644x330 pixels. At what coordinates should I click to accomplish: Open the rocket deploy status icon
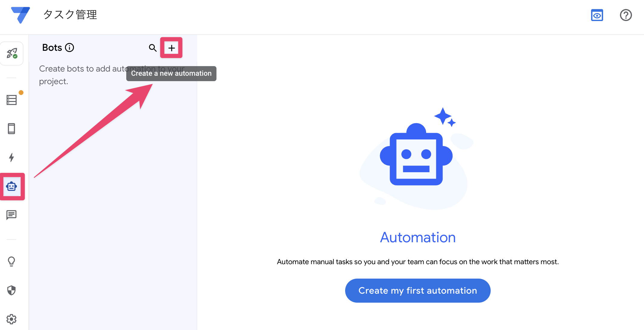pos(12,53)
